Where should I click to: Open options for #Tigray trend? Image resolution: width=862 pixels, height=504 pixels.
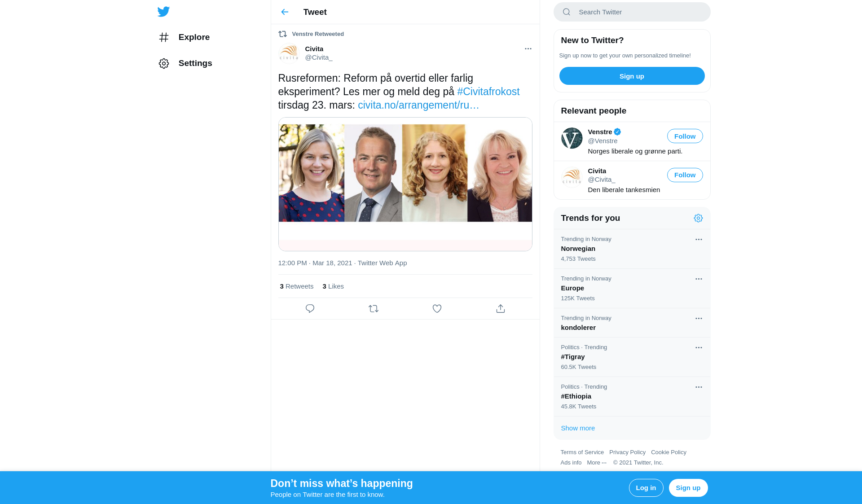click(x=699, y=348)
